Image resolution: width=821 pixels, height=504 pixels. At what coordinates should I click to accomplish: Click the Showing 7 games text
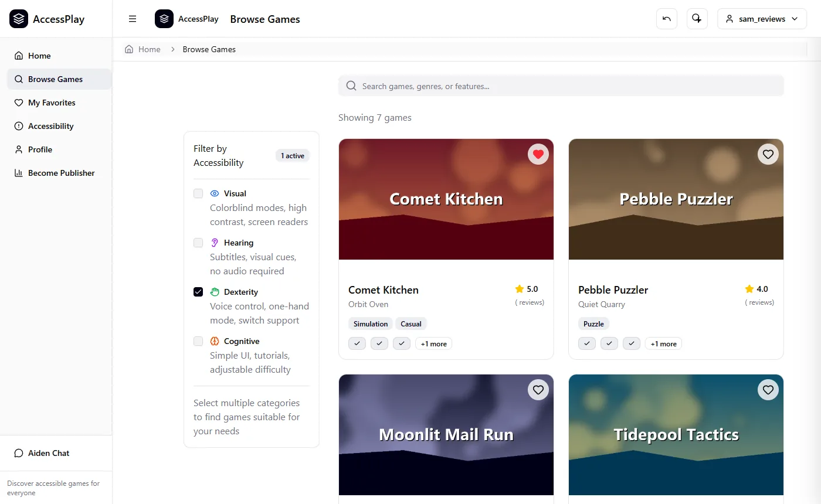[375, 118]
